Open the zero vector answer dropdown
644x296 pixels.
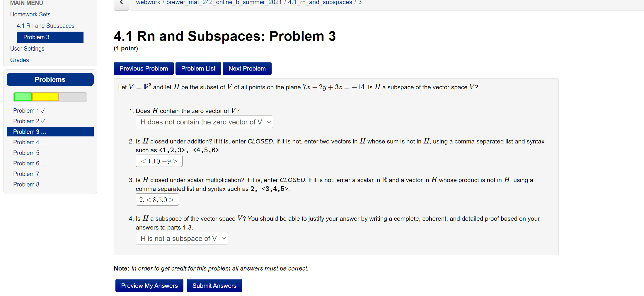coord(204,122)
